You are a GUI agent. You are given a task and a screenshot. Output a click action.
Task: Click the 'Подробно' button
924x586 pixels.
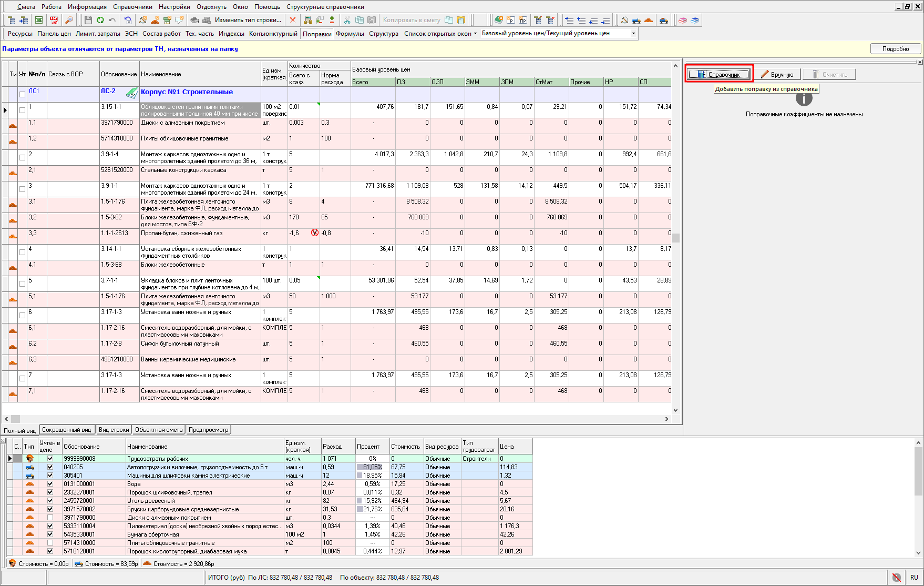(896, 49)
